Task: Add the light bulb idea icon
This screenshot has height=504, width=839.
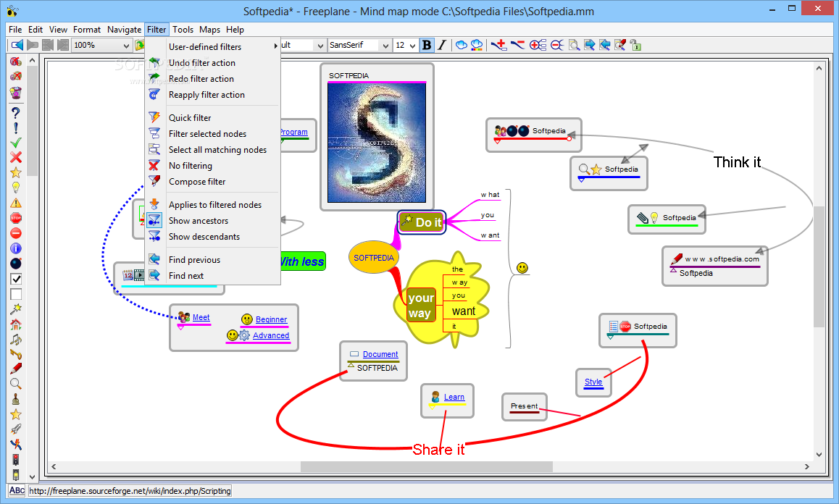Action: pyautogui.click(x=15, y=188)
